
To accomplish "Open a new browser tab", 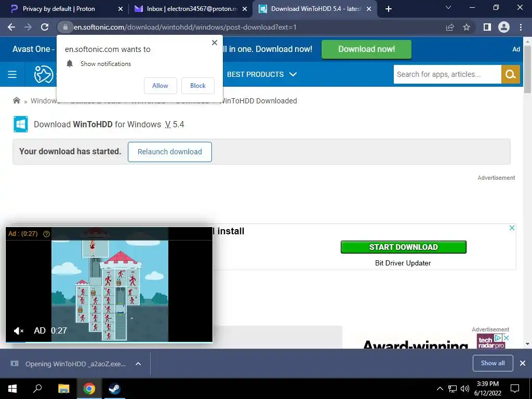I will pos(389,9).
